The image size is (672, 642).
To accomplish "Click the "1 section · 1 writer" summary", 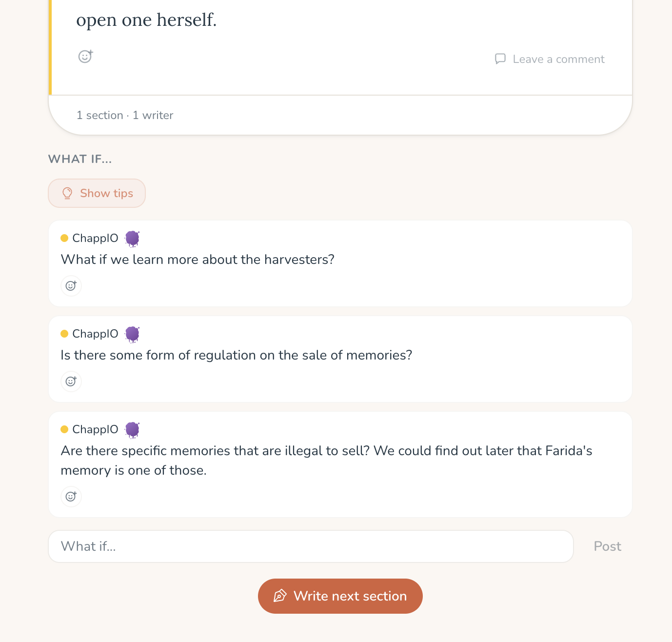I will coord(125,116).
